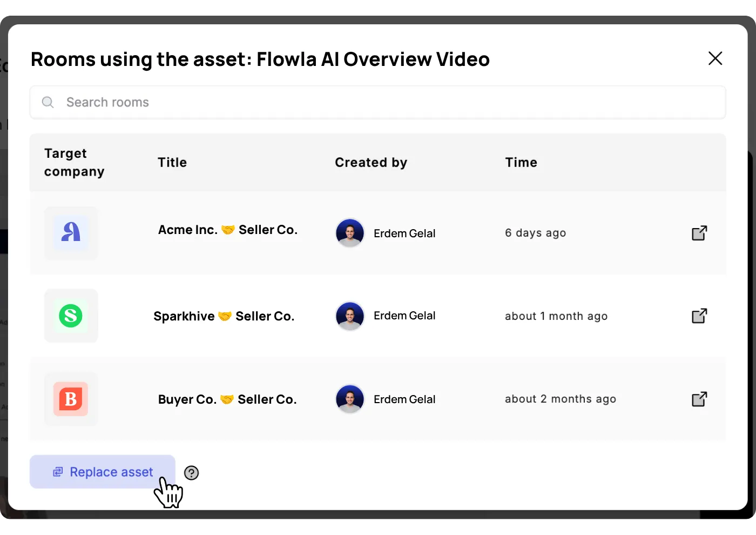Image resolution: width=756 pixels, height=535 pixels.
Task: Open the Acme Inc. room external link icon
Action: pyautogui.click(x=699, y=233)
